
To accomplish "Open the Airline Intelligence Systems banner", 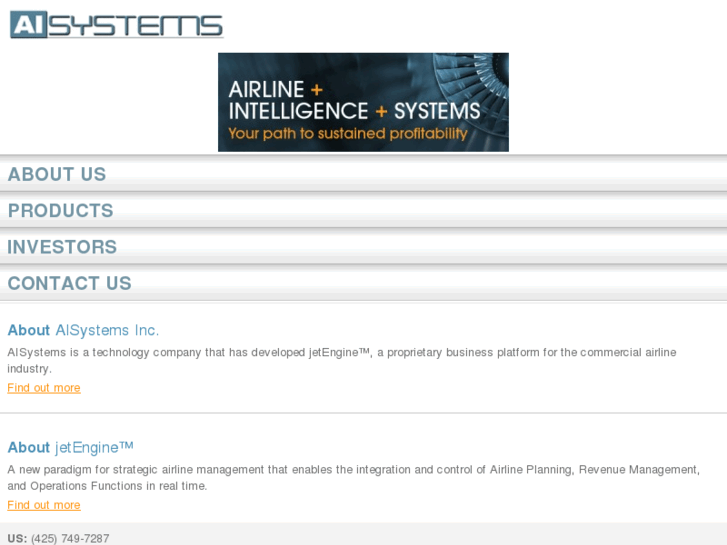I will 363,102.
